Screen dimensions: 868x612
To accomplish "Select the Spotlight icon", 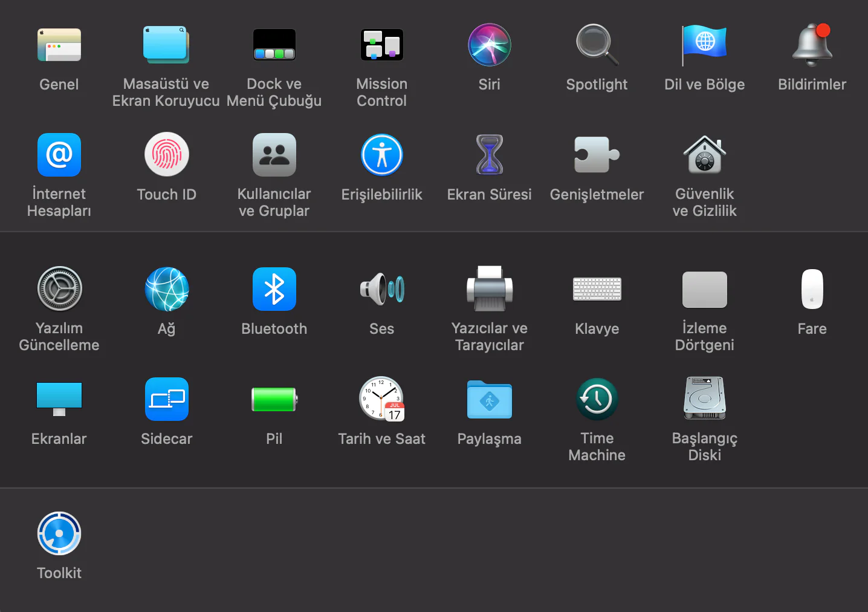I will point(597,45).
